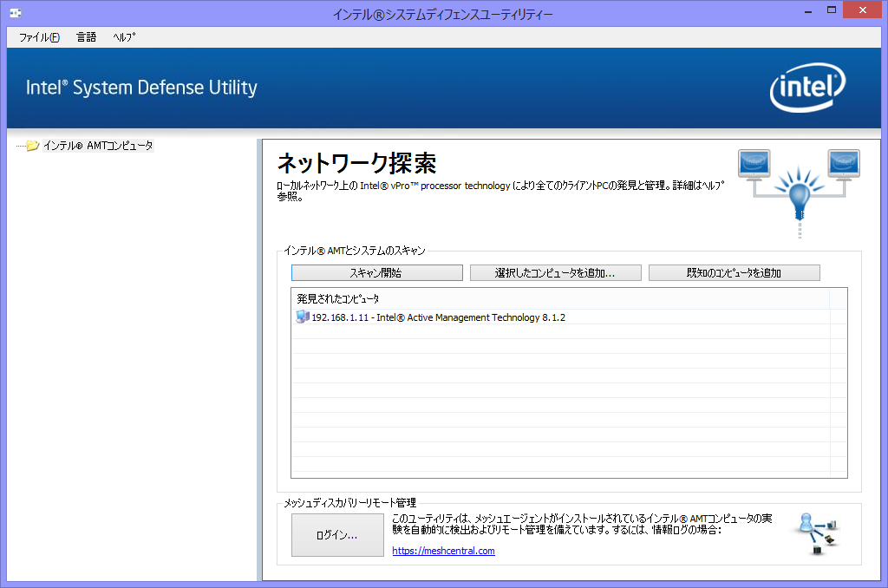The width and height of the screenshot is (888, 588).
Task: Click 選択したコンピュータを追加... button
Action: [x=555, y=272]
